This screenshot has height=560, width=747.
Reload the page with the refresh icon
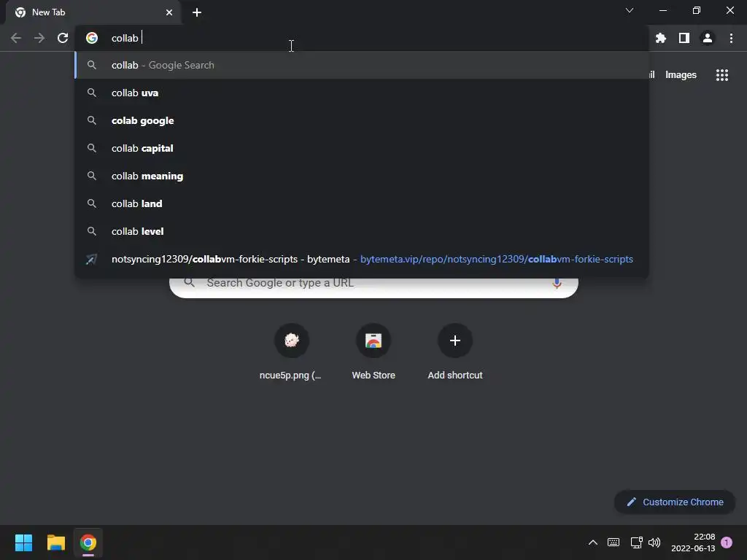[63, 38]
